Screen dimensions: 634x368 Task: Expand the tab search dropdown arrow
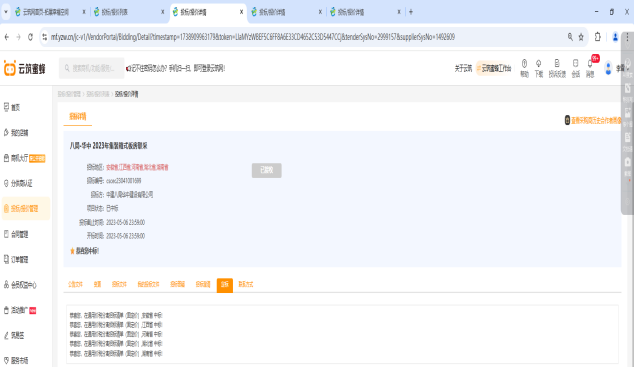(6, 12)
